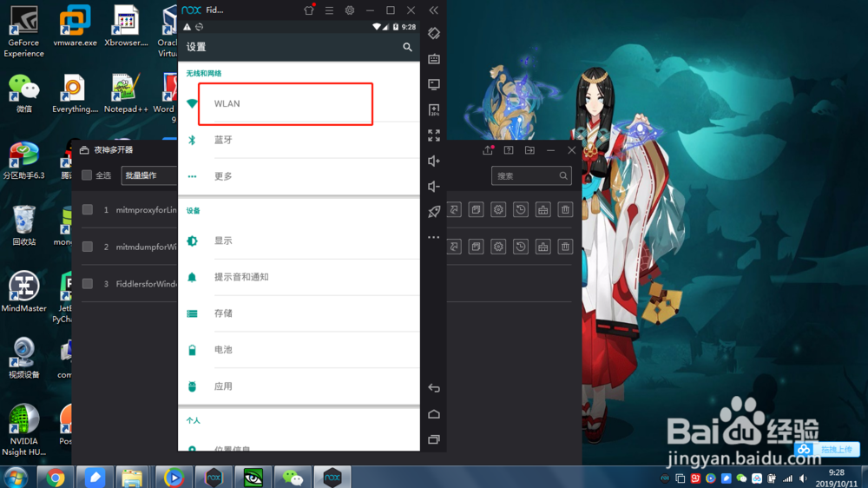Open the Nox theme shirt icon in the title bar

pyautogui.click(x=309, y=10)
